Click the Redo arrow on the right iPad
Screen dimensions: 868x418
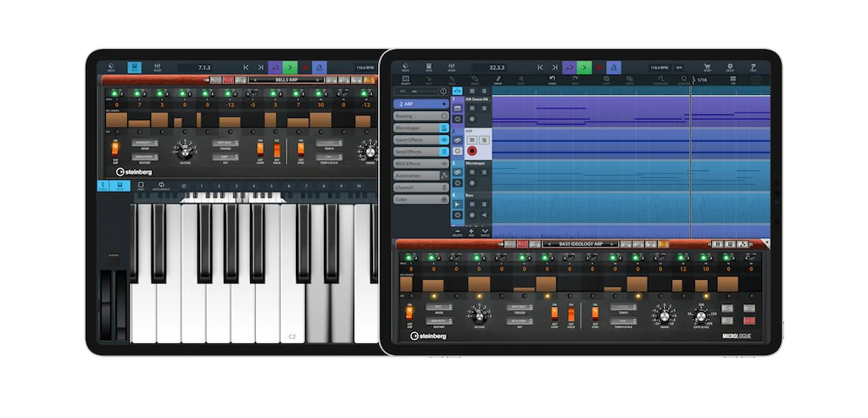point(576,81)
